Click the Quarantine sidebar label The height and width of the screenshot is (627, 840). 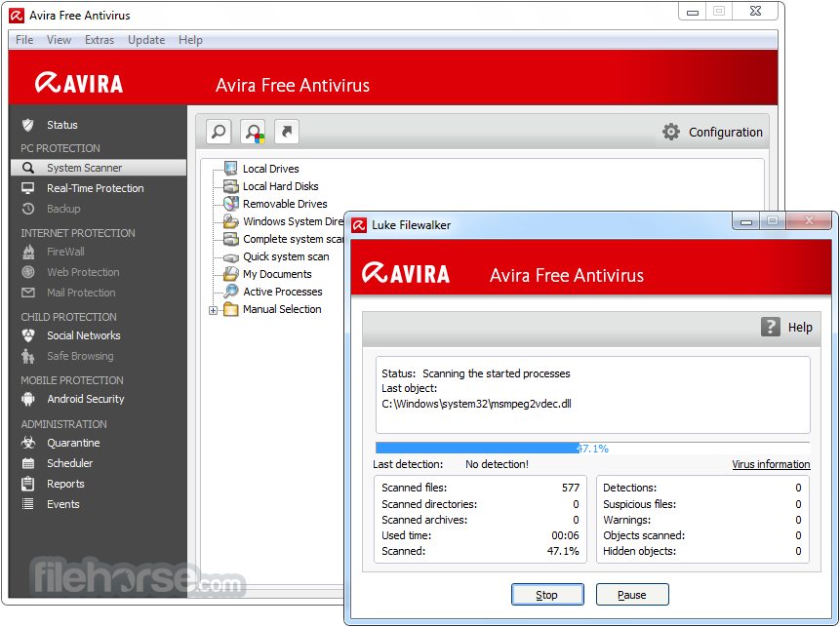pos(73,443)
